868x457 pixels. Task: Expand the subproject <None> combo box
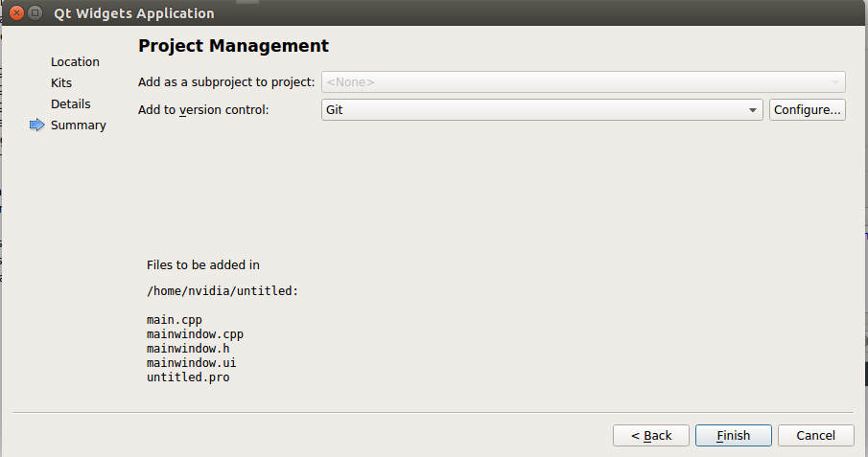583,82
